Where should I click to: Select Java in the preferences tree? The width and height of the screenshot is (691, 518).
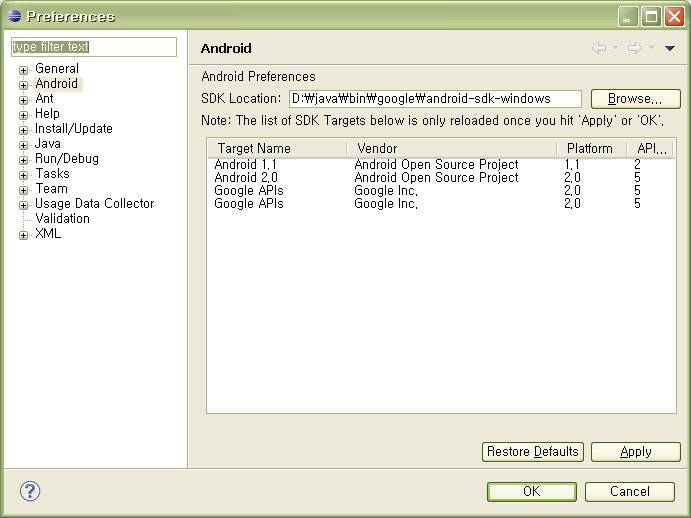tap(48, 143)
